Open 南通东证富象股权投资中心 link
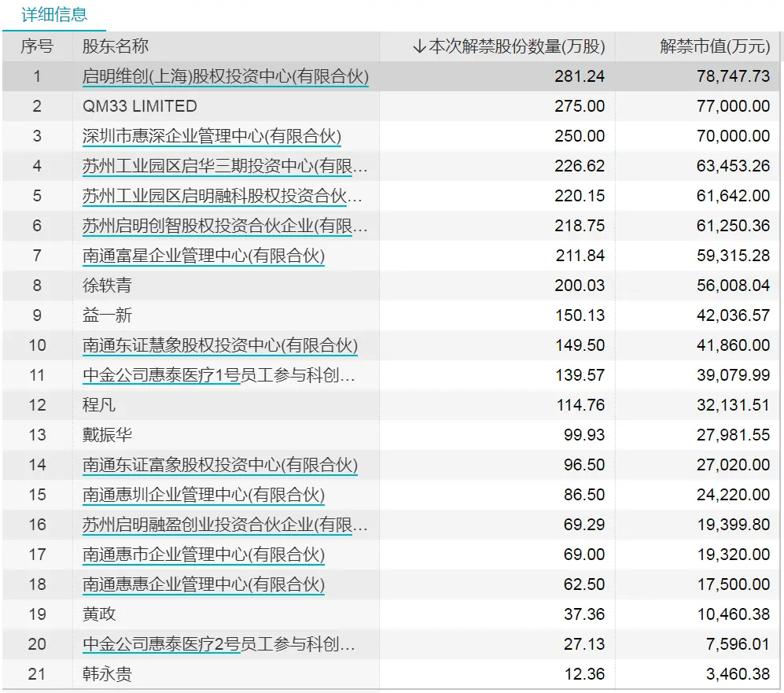 (219, 465)
